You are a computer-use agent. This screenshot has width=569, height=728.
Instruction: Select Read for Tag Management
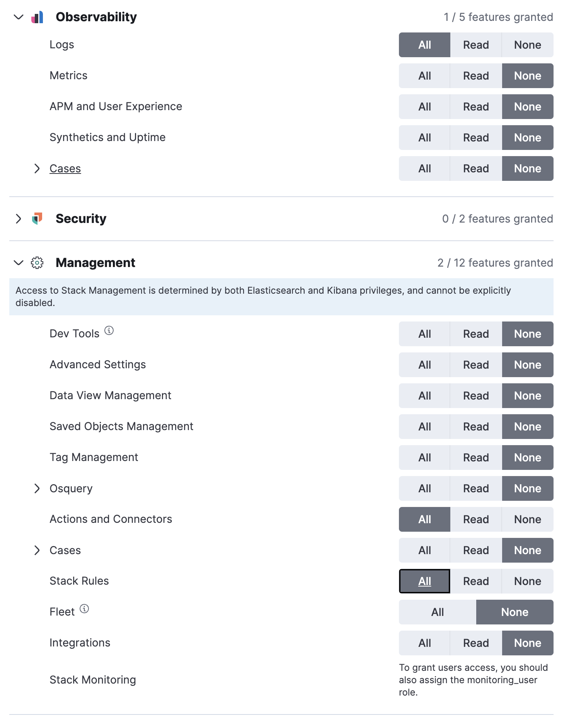point(475,458)
